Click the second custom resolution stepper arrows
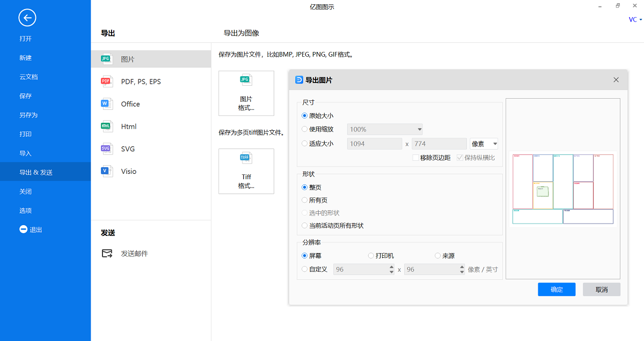 pyautogui.click(x=462, y=270)
